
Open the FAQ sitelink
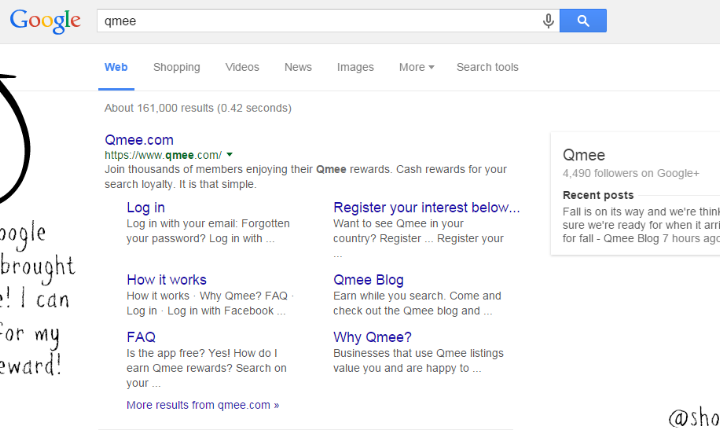click(141, 337)
